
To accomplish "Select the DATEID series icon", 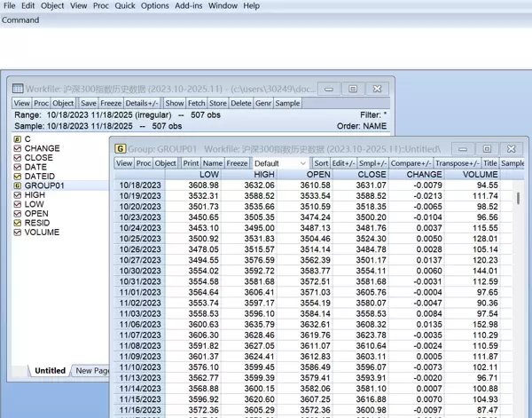I will (17, 177).
